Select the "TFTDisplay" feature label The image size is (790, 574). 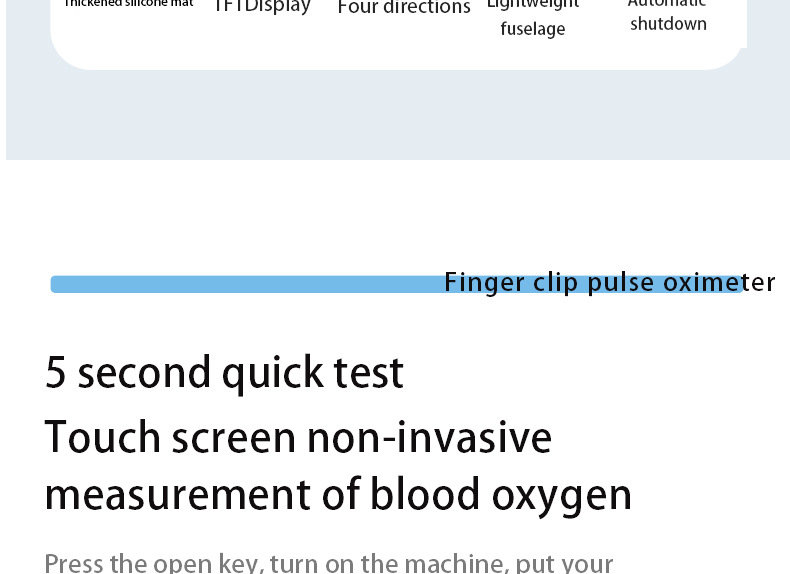(262, 7)
